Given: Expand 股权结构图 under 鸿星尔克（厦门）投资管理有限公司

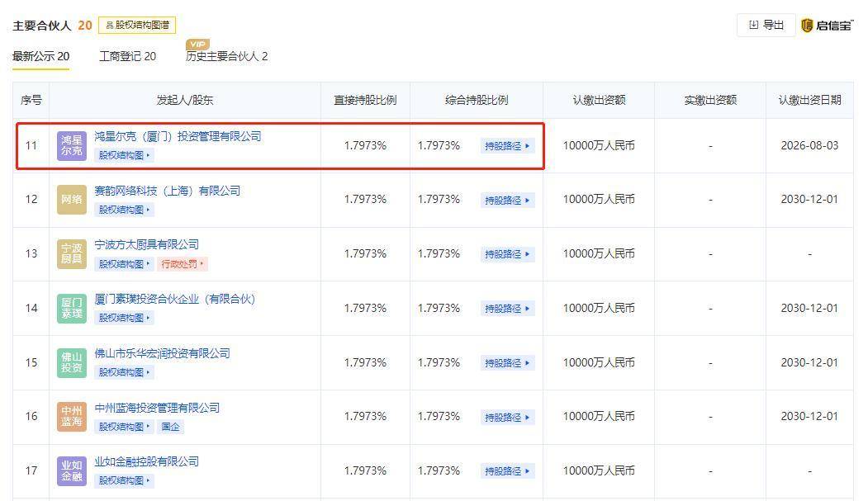Looking at the screenshot, I should coord(124,155).
